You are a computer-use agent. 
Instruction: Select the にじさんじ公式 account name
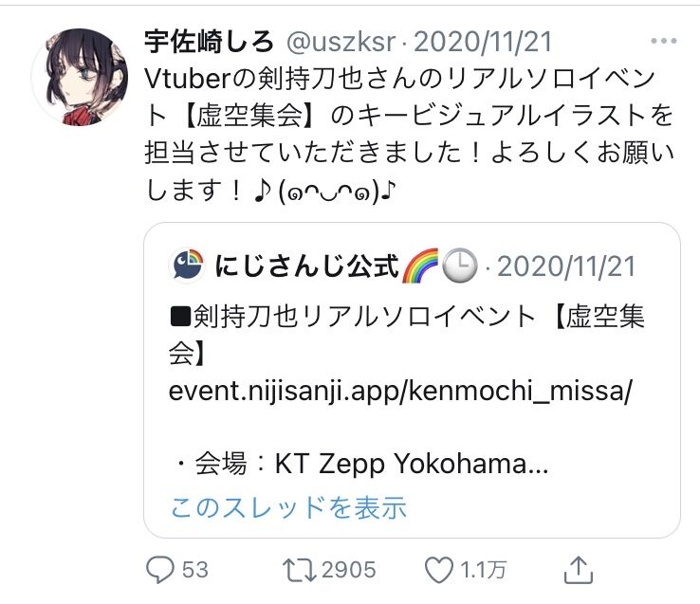click(x=304, y=266)
